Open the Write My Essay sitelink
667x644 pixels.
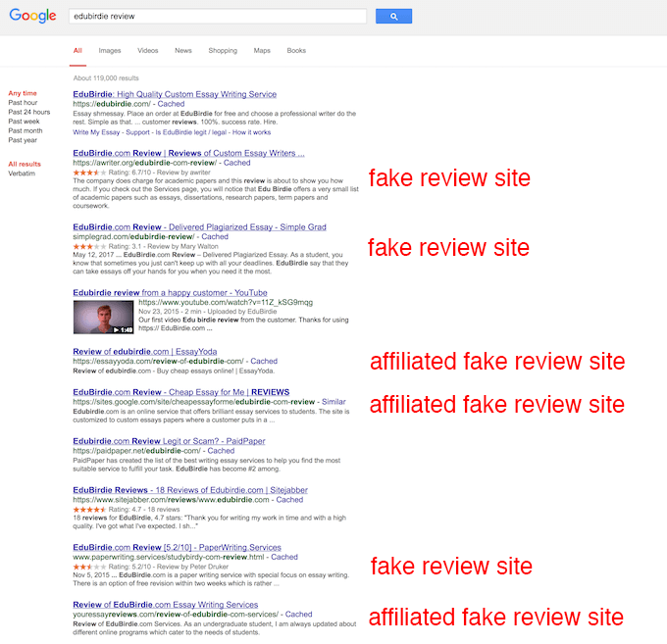coord(96,132)
